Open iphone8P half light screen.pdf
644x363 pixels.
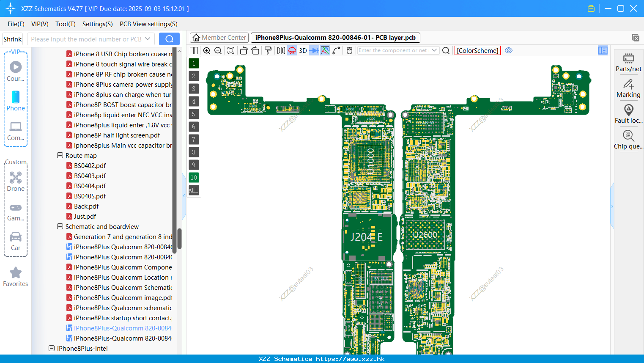[x=117, y=135]
